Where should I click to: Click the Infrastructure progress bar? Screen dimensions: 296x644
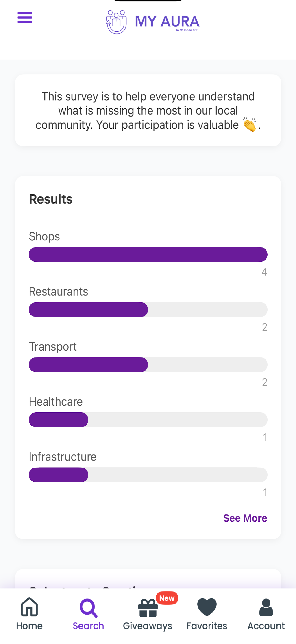point(148,474)
